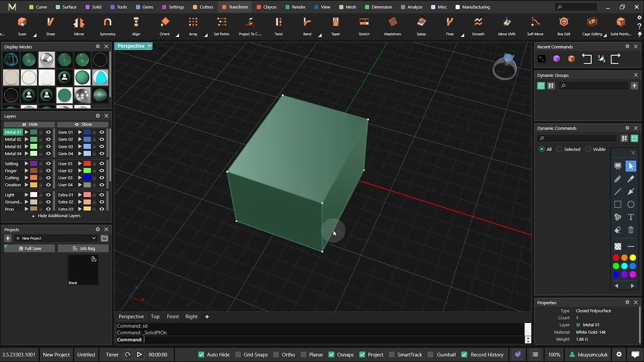This screenshot has height=362, width=644.
Task: Select the Twist tool
Action: (279, 26)
